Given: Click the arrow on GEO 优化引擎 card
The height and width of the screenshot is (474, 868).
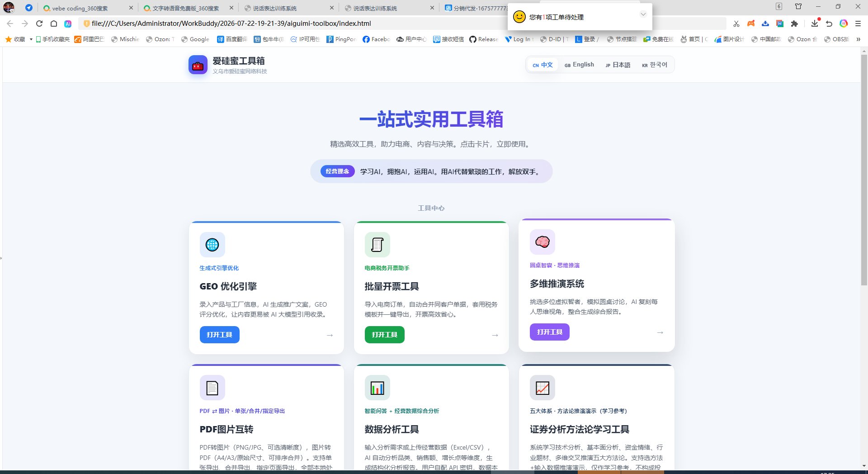Looking at the screenshot, I should point(330,335).
